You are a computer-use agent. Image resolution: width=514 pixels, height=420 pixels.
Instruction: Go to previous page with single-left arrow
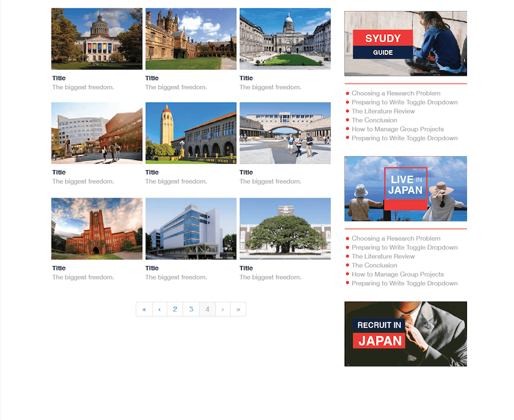pyautogui.click(x=160, y=309)
